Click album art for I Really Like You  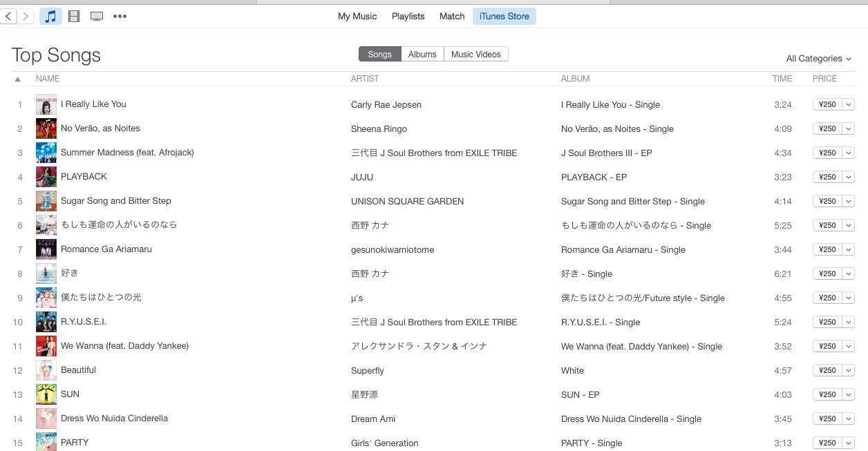pyautogui.click(x=46, y=104)
